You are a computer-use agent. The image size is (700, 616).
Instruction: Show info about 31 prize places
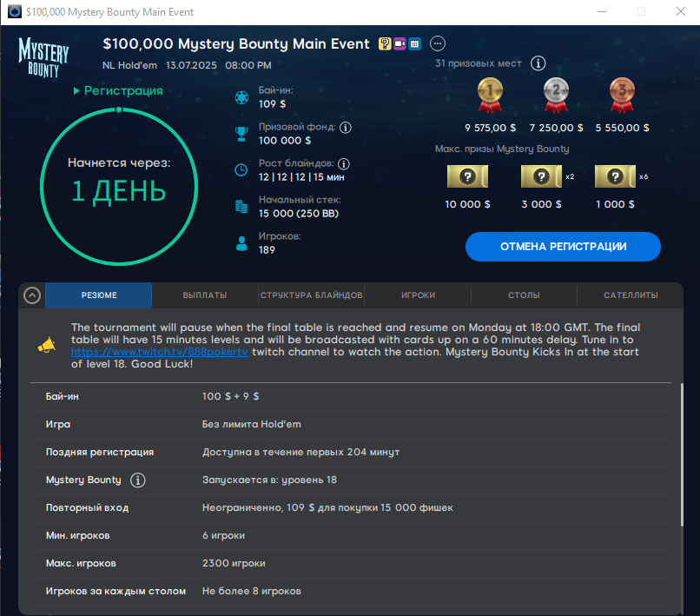538,63
